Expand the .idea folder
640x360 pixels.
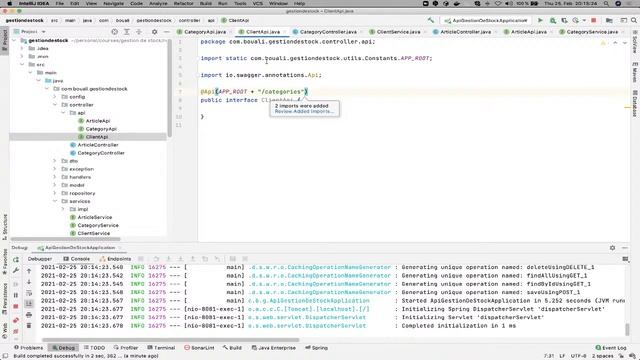click(x=22, y=48)
